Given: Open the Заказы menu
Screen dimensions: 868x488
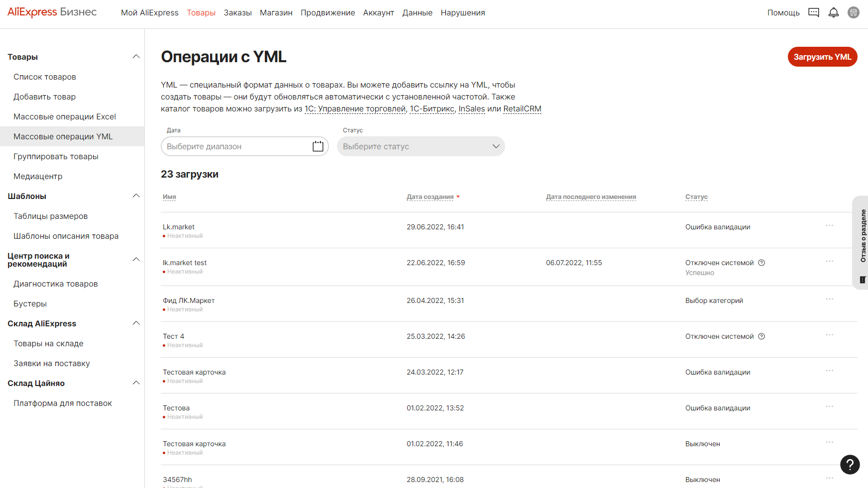Looking at the screenshot, I should tap(238, 12).
